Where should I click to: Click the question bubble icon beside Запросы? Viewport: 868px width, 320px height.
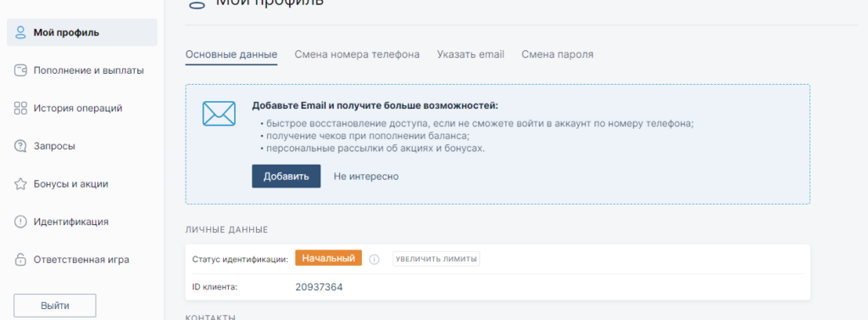20,146
